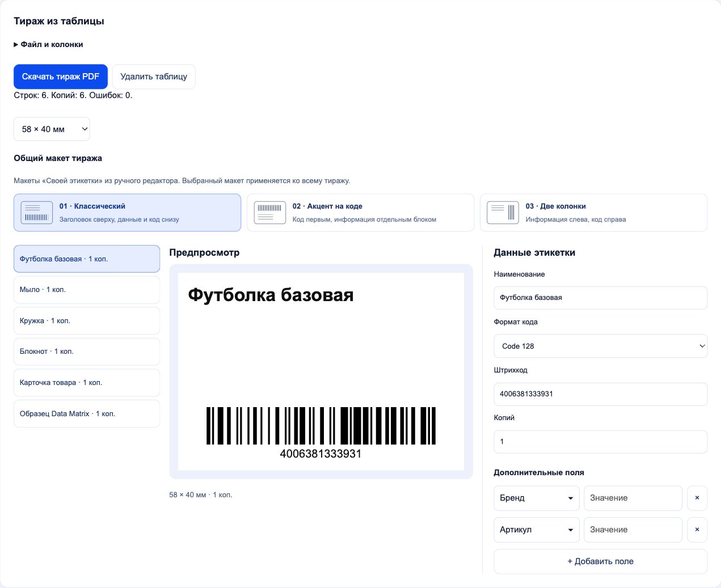721x588 pixels.
Task: Add a new additional field
Action: [x=601, y=561]
